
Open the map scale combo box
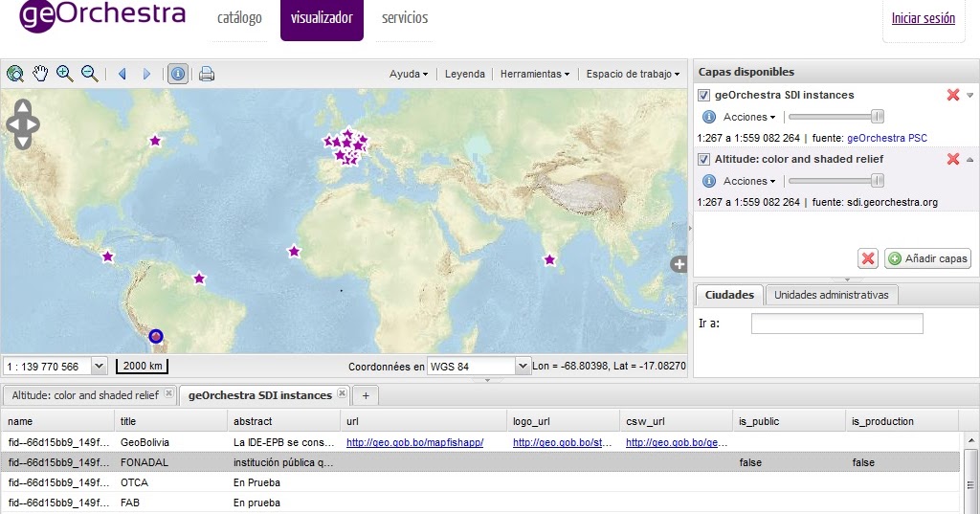100,366
